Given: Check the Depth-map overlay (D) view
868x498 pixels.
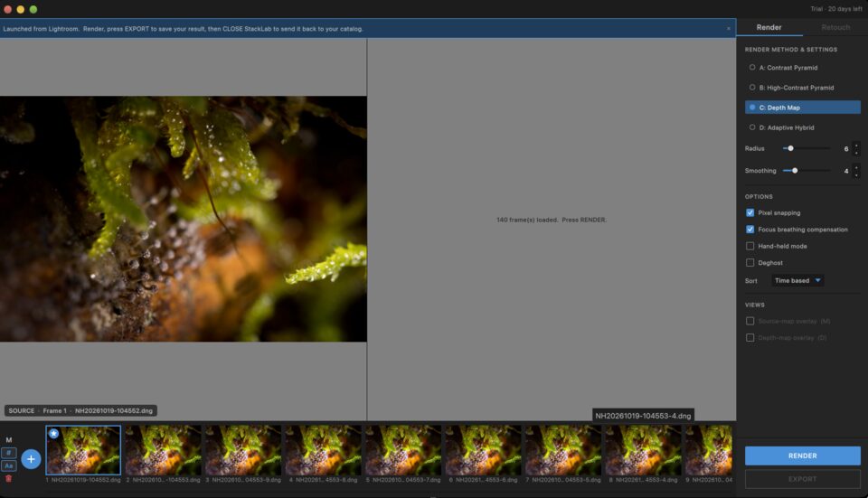Looking at the screenshot, I should pos(750,337).
